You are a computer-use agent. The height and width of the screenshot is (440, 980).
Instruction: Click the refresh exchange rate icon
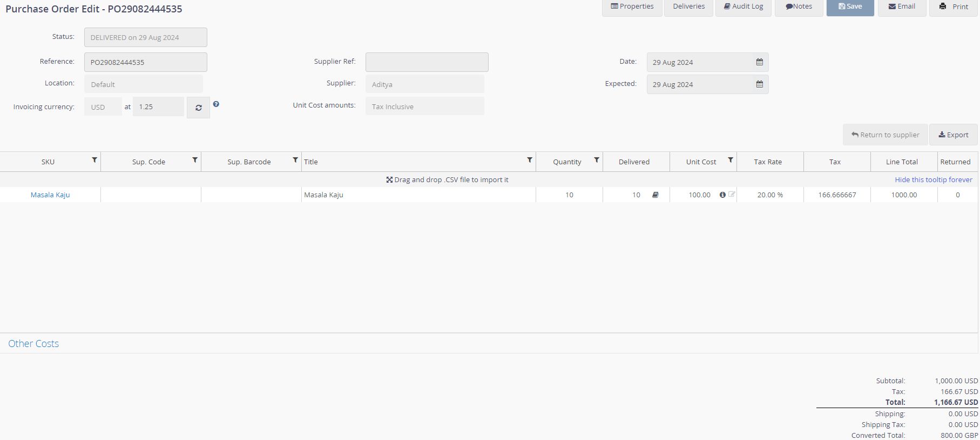[x=198, y=108]
